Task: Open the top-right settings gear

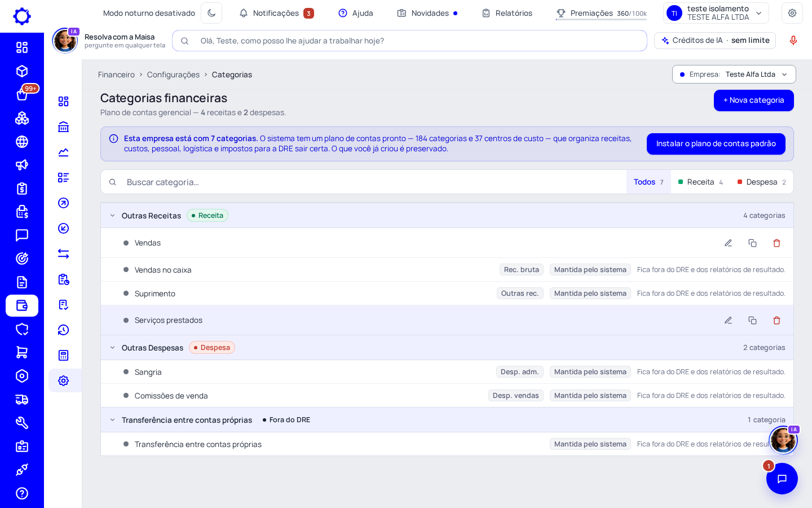Action: [792, 13]
